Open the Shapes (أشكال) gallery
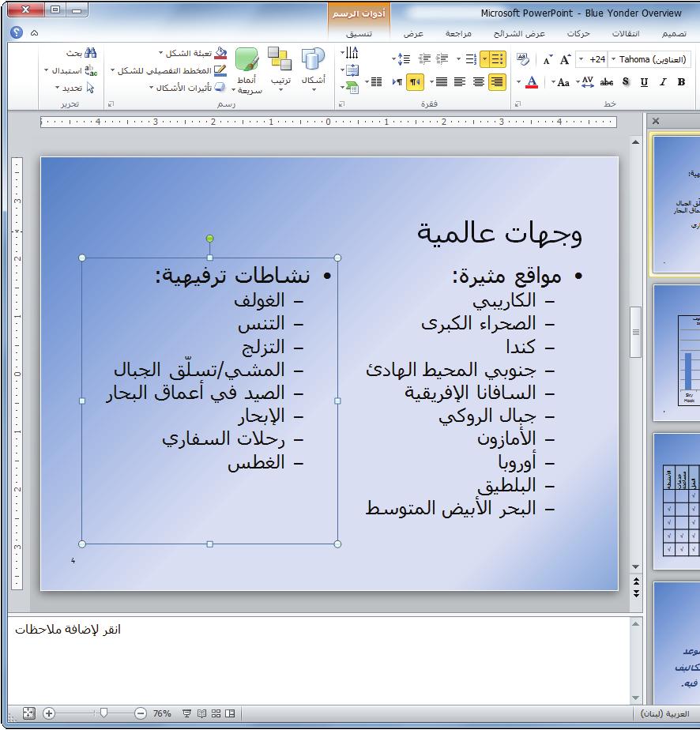 pos(313,68)
